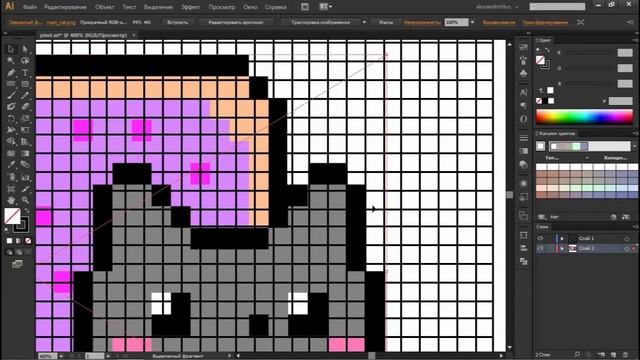Click the Встроить button
The width and height of the screenshot is (640, 360).
pos(178,22)
